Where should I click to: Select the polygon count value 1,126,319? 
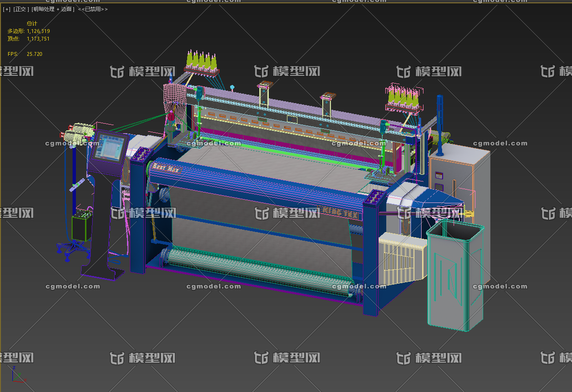pyautogui.click(x=38, y=32)
